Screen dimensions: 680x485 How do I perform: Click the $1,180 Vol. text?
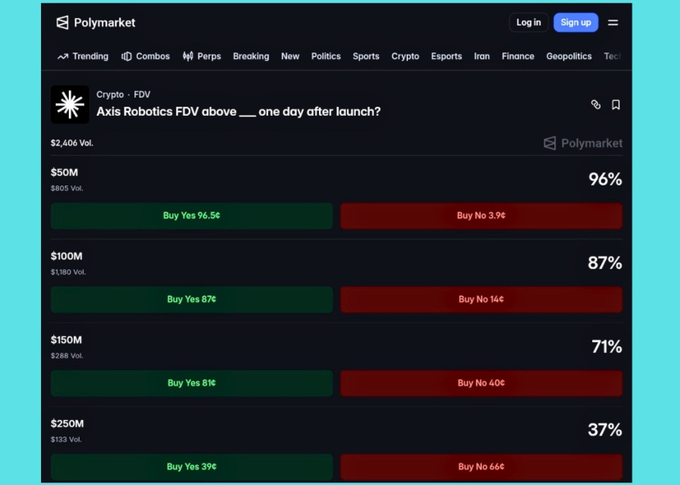(68, 272)
